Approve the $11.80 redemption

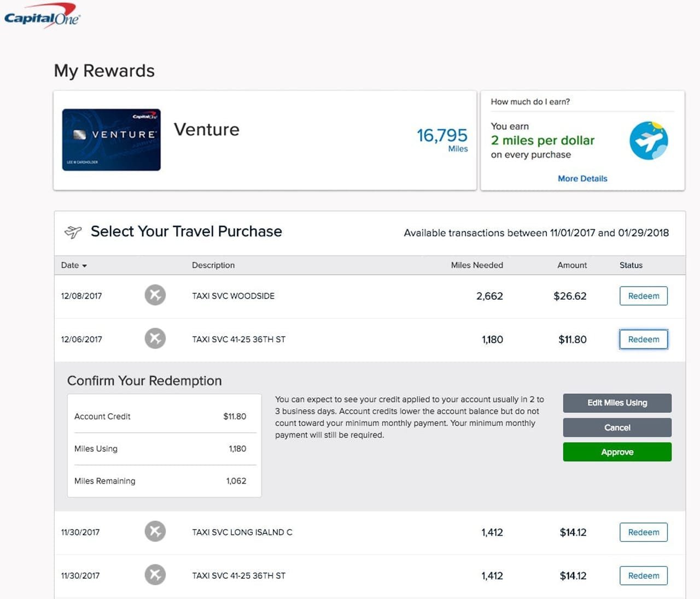click(617, 452)
